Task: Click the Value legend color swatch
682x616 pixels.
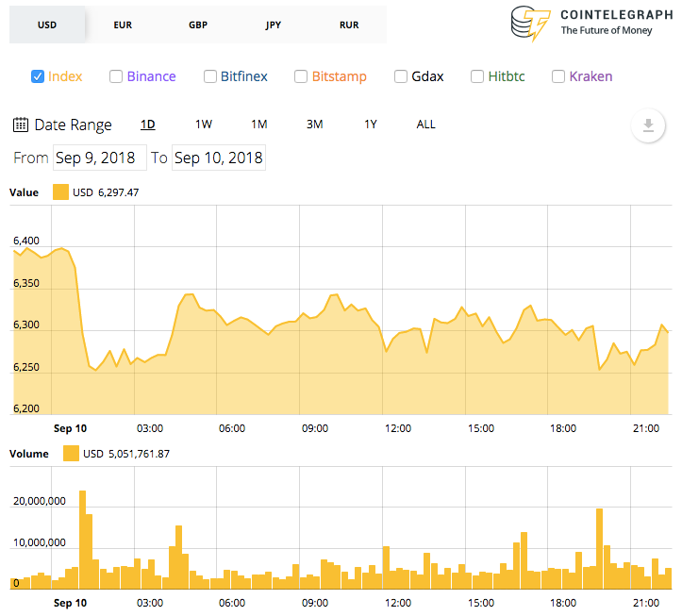Action: pyautogui.click(x=61, y=191)
